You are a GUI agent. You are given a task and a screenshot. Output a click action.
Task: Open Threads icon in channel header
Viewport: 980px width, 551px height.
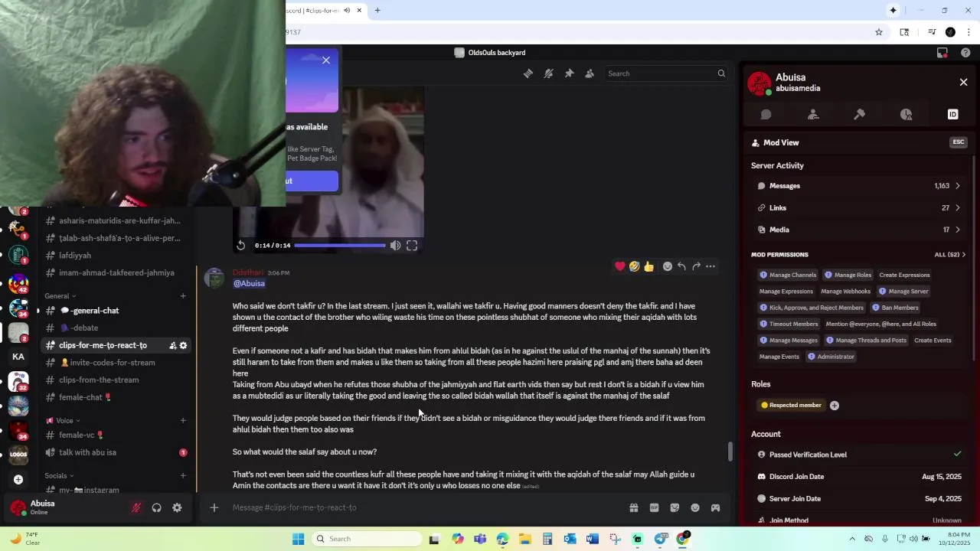(528, 73)
